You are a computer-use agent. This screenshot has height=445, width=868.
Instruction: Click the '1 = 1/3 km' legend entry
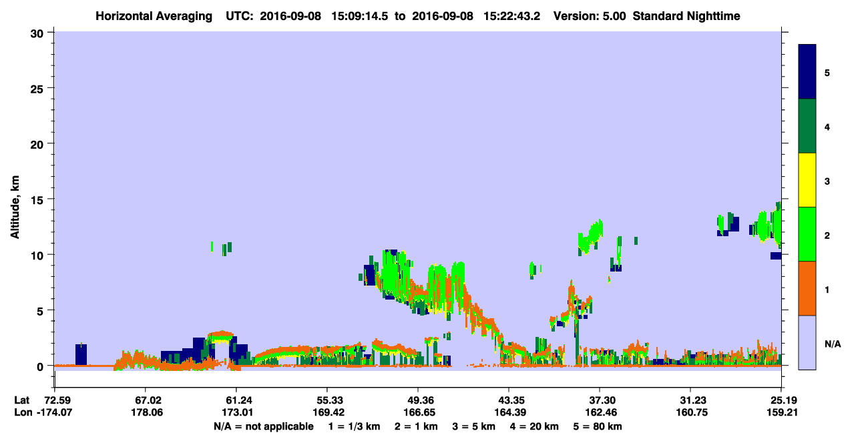click(354, 426)
